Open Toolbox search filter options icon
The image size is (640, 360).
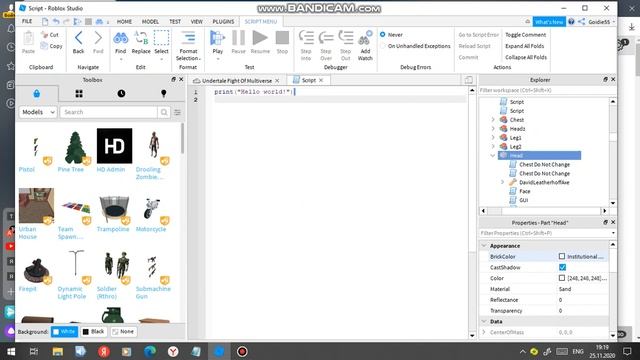[177, 112]
